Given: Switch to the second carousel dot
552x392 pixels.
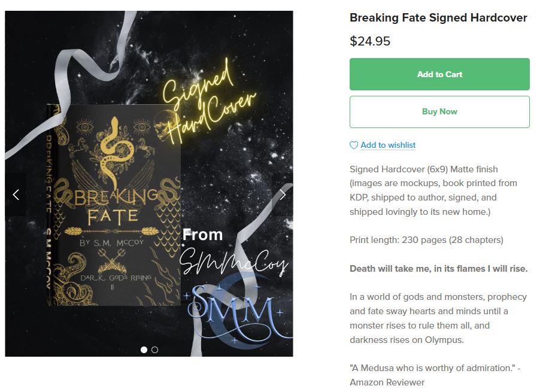Looking at the screenshot, I should click(154, 350).
